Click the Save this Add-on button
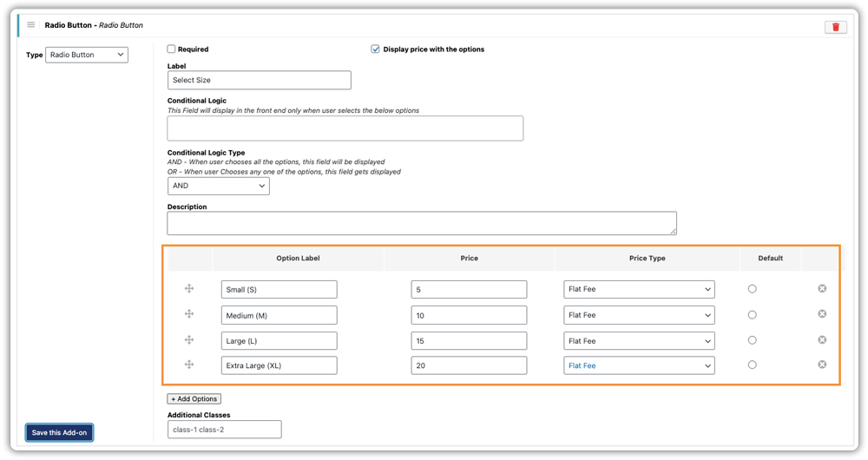The image size is (868, 460). (x=59, y=432)
